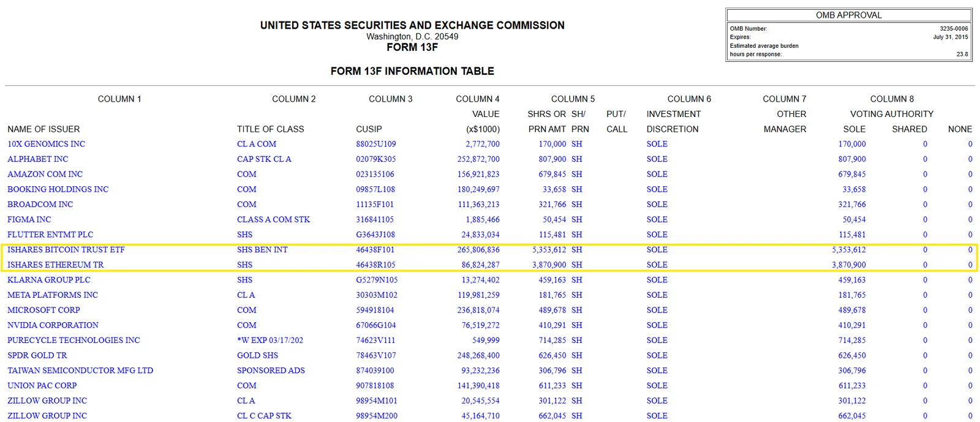Click the 265,806,836 value cell
980x422 pixels.
(x=478, y=250)
